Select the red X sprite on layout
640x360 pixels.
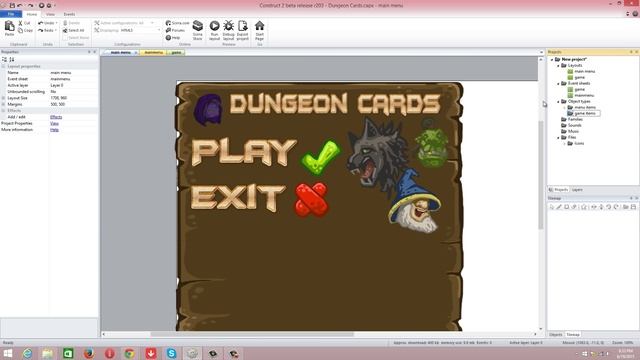(x=311, y=200)
